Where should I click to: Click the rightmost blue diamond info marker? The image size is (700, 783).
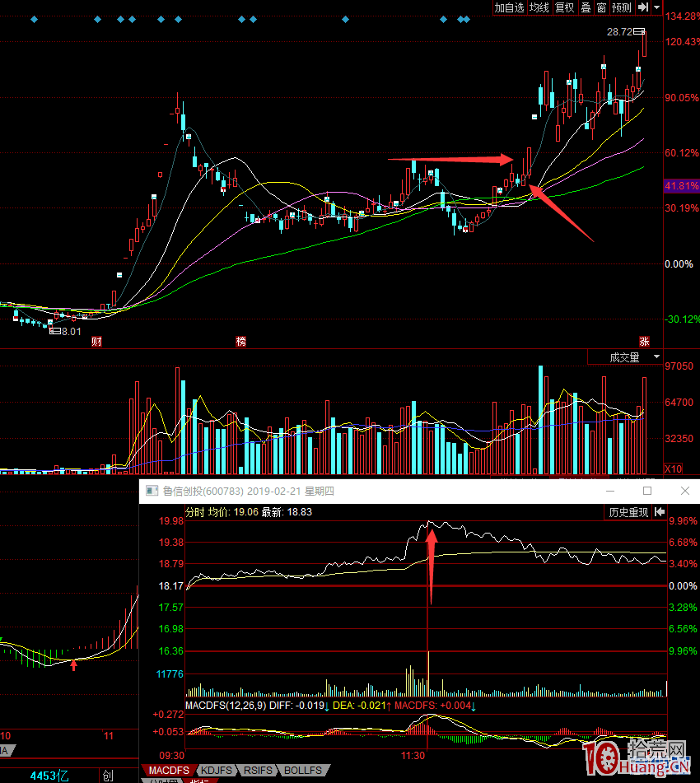(467, 20)
